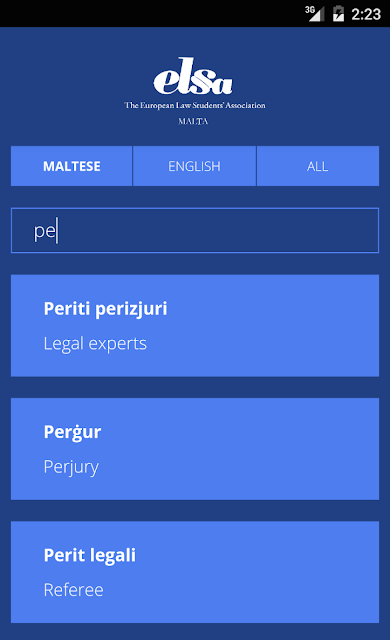Tap the "Periti perizjuri" heading
The height and width of the screenshot is (640, 390).
(105, 309)
